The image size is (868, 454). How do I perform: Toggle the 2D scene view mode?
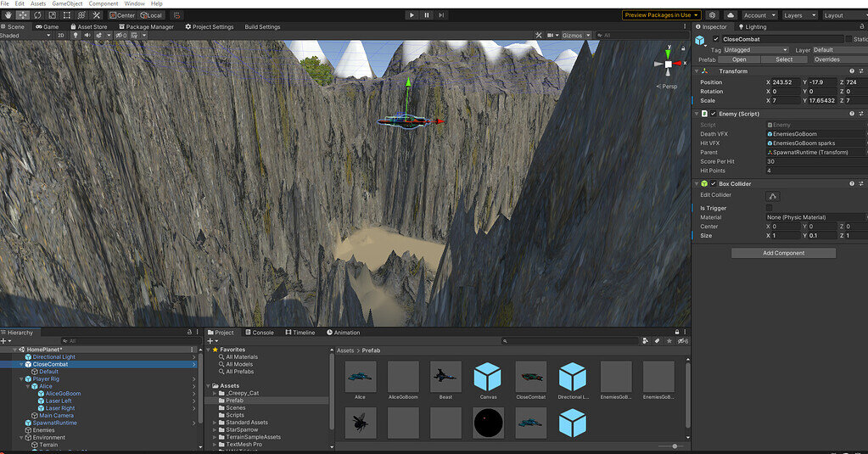[61, 36]
